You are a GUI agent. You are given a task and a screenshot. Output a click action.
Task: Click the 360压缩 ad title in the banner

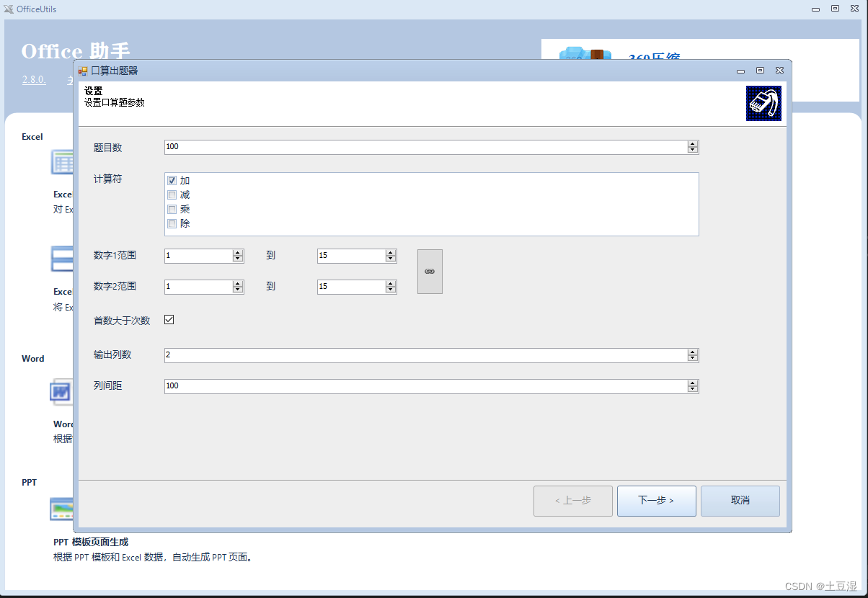[x=655, y=58]
